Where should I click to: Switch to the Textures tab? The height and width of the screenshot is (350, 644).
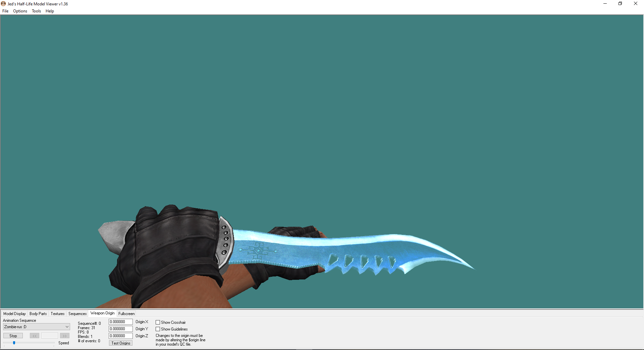tap(58, 314)
